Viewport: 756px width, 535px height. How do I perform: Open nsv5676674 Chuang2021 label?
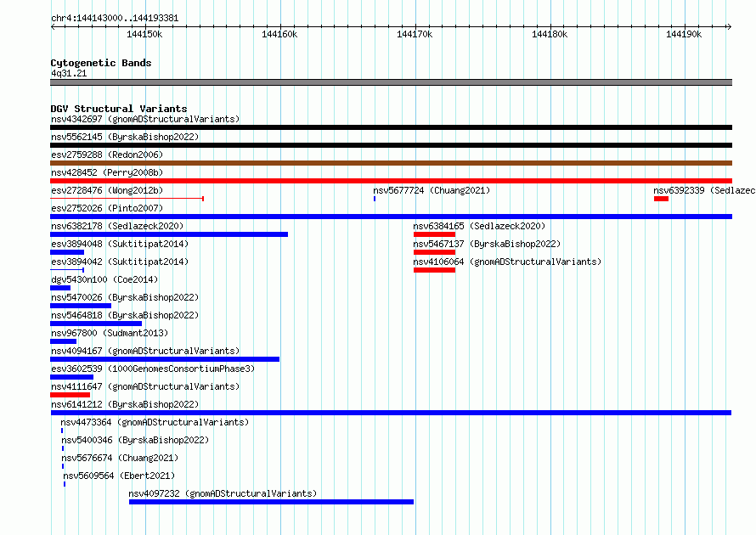coord(120,458)
